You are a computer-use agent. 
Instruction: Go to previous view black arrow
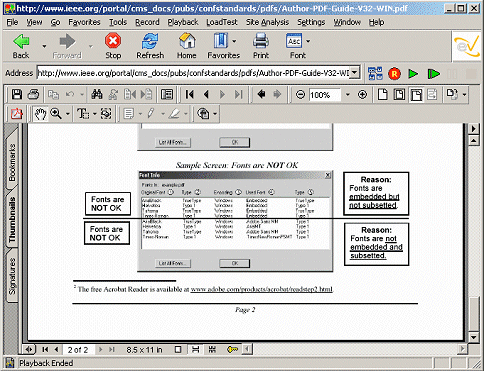[262, 95]
